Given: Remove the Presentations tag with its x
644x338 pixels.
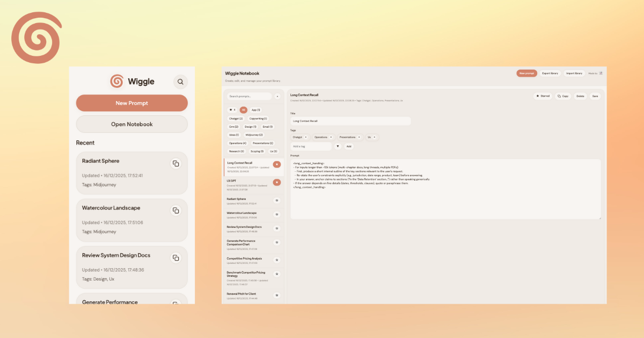Looking at the screenshot, I should (x=358, y=137).
